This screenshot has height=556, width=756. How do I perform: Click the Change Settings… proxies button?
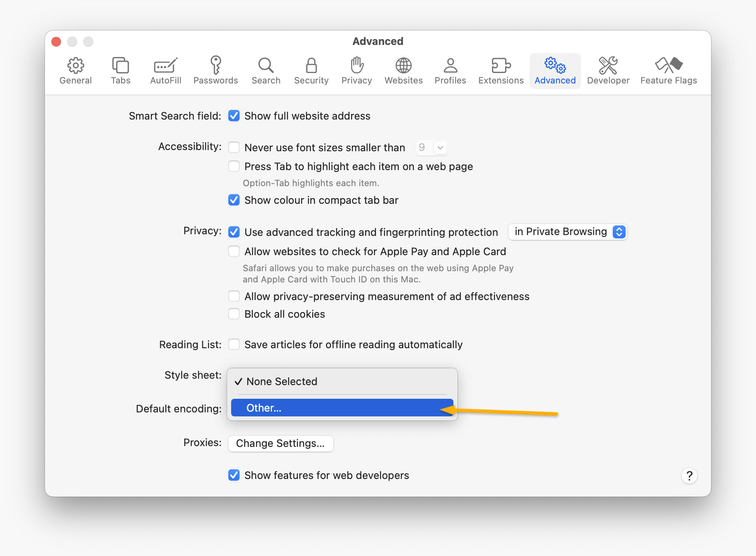click(x=280, y=443)
